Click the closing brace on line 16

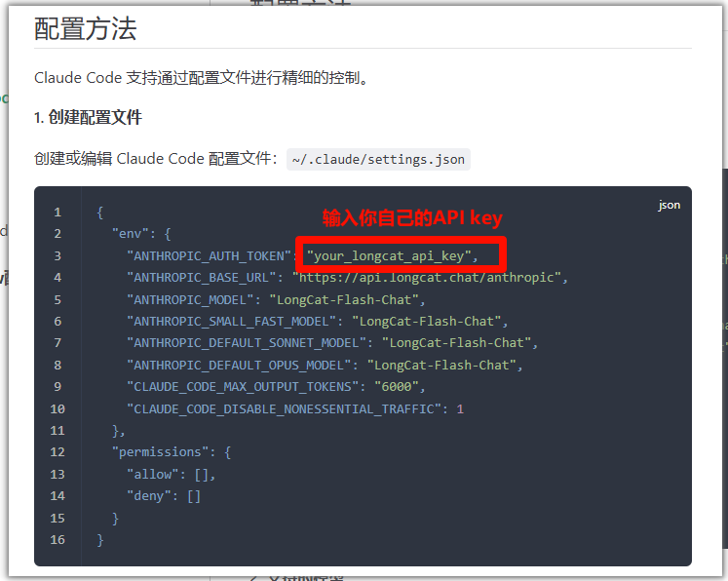(100, 540)
